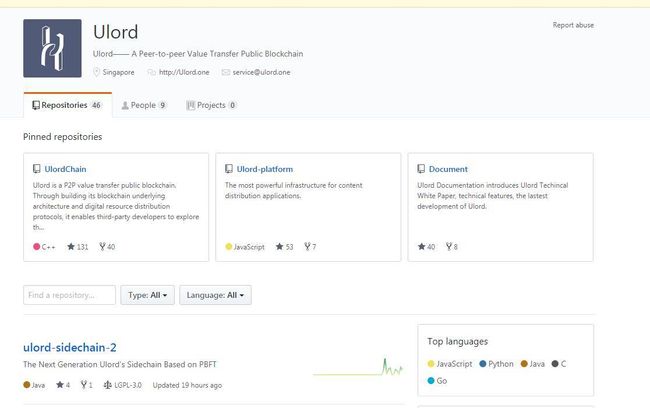This screenshot has height=408, width=650.
Task: Open the Language: All dropdown
Action: tap(215, 295)
